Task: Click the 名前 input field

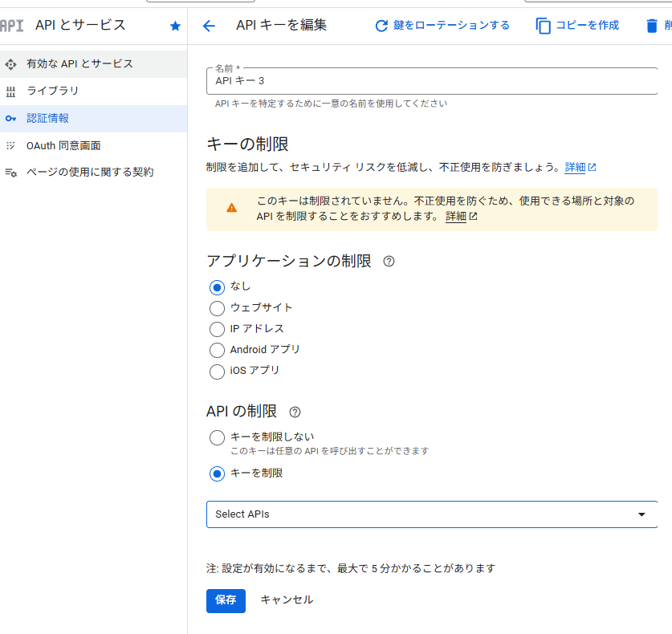Action: [432, 81]
